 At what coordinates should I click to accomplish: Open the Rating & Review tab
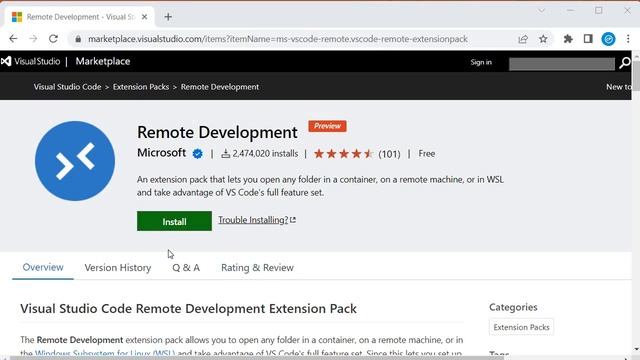coord(257,268)
